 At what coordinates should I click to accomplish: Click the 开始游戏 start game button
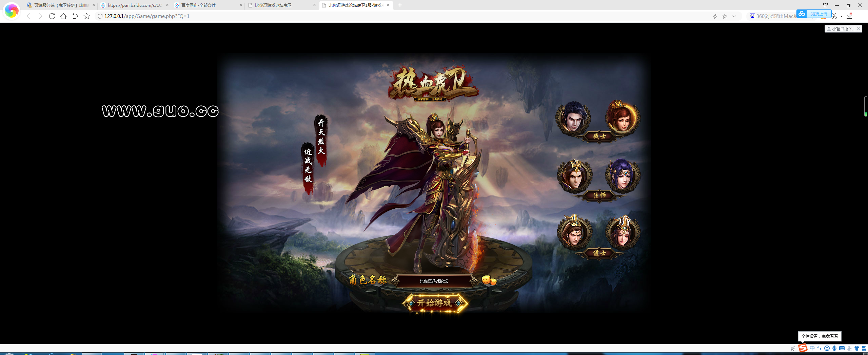tap(435, 303)
